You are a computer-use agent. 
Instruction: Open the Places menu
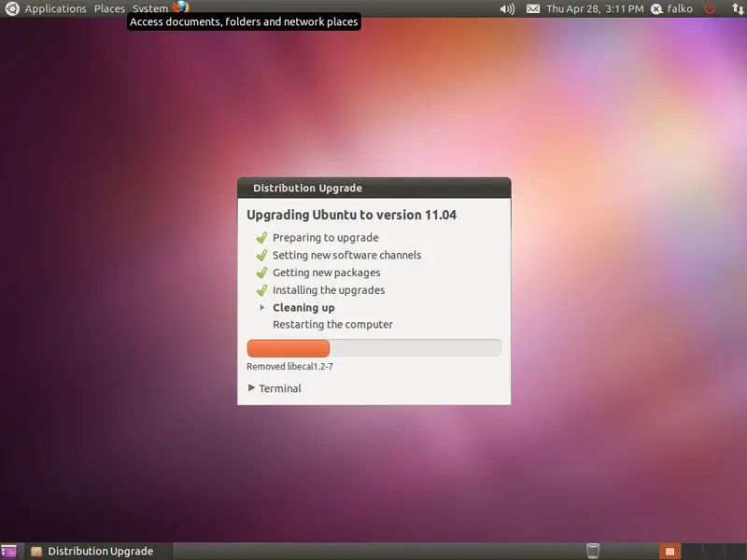109,8
